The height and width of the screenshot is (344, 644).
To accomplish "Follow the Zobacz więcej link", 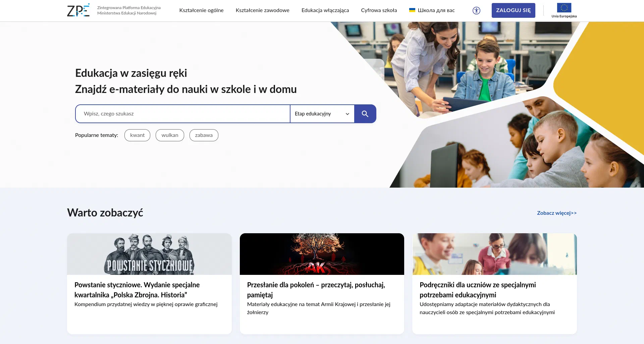I will click(556, 213).
